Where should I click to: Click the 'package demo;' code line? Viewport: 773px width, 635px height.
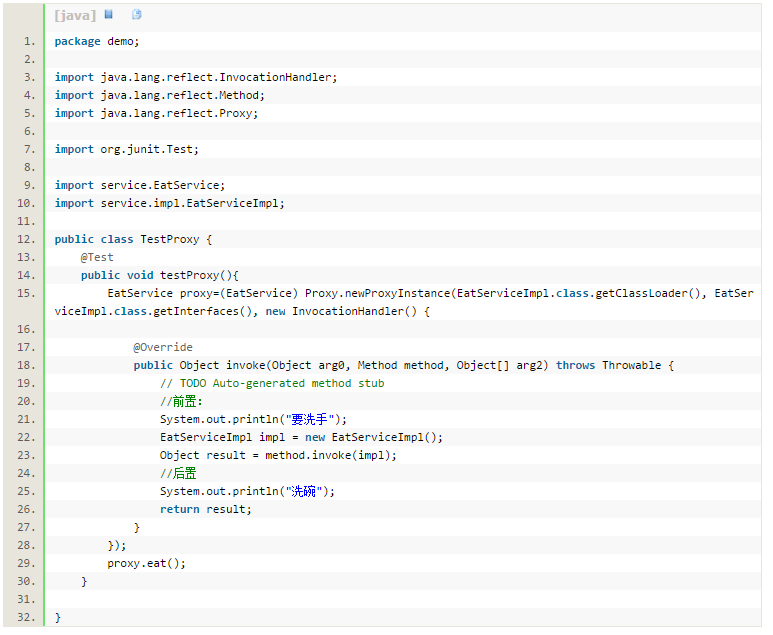pos(97,41)
